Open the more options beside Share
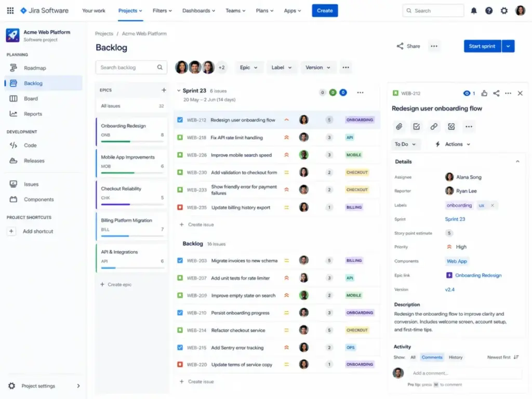Screen dimensions: 532x399 [x=434, y=46]
